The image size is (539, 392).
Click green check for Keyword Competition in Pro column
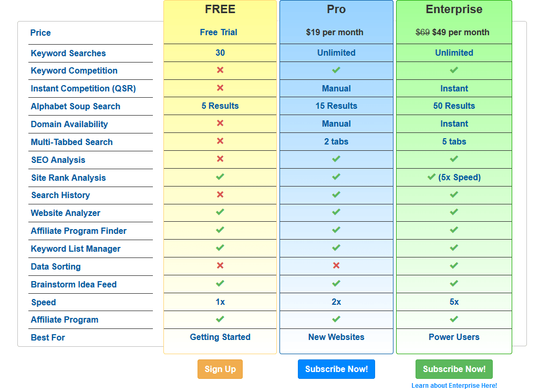coord(336,70)
